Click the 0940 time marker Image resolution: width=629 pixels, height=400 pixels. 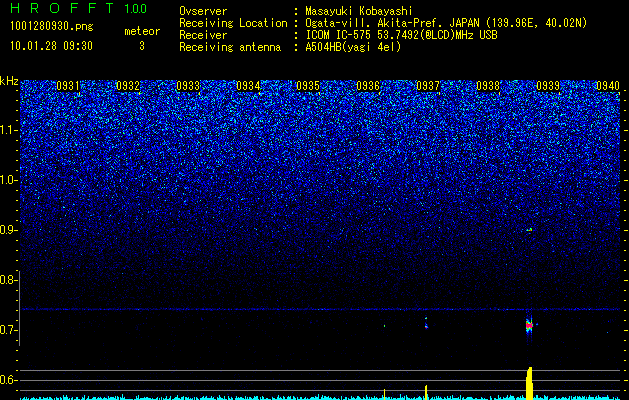coord(608,86)
